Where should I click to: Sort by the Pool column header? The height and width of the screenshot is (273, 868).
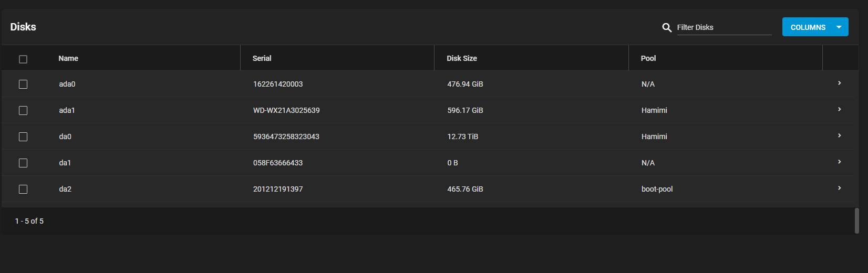coord(648,58)
